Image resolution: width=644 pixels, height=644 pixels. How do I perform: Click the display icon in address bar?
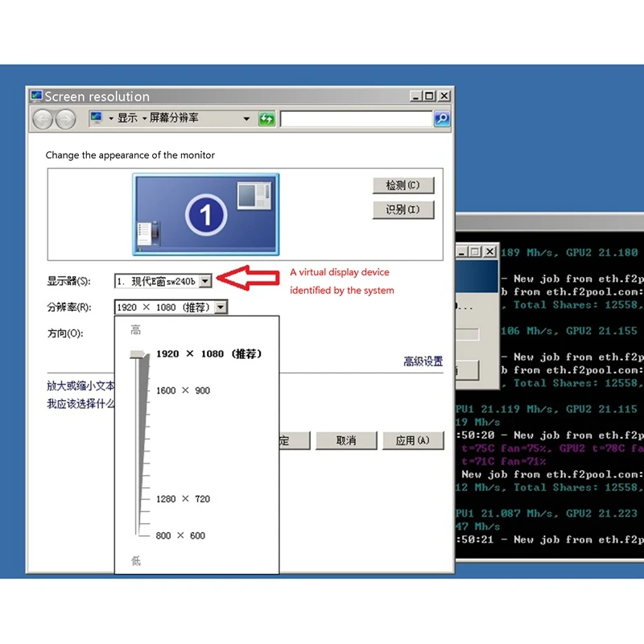pyautogui.click(x=97, y=118)
